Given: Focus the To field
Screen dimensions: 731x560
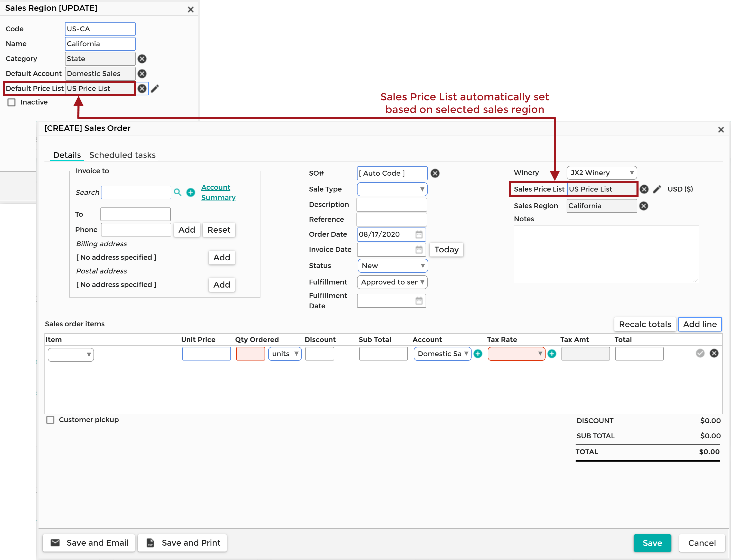Looking at the screenshot, I should click(135, 214).
